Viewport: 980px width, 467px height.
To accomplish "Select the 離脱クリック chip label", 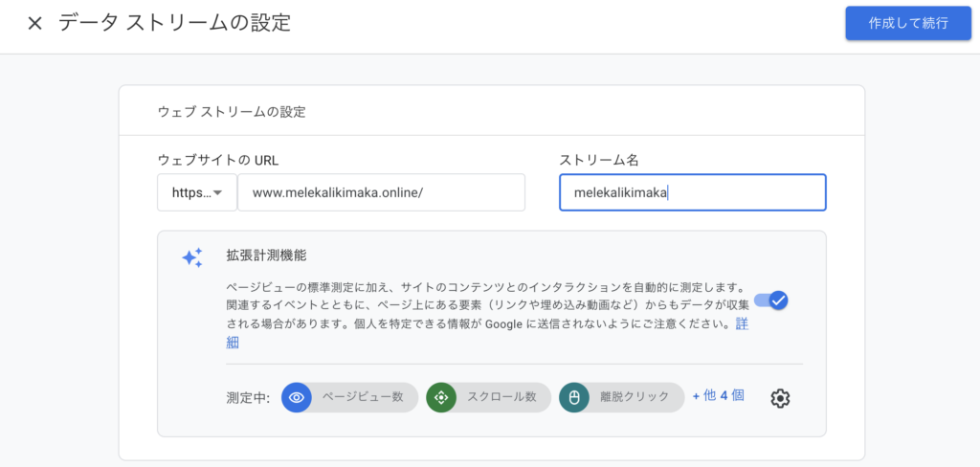I will [635, 397].
